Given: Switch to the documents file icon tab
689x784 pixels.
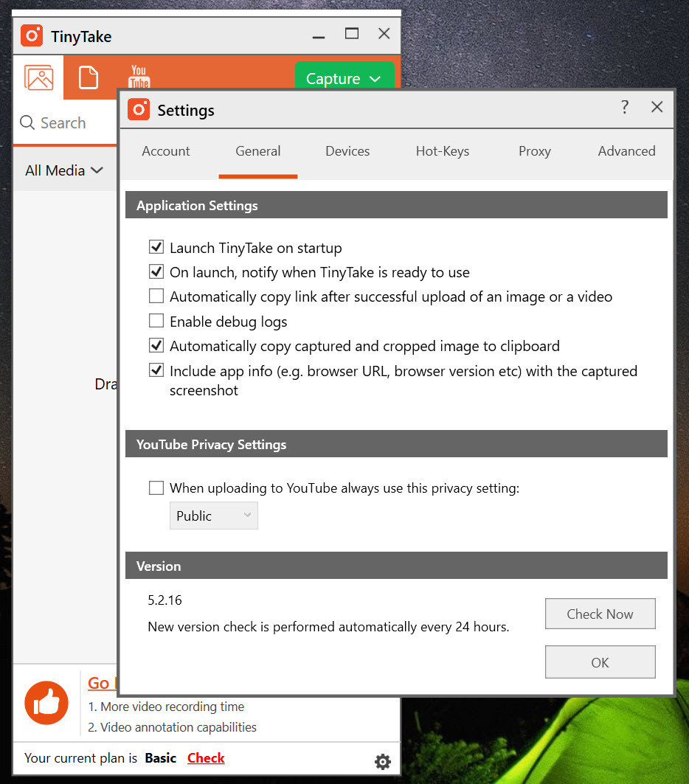Looking at the screenshot, I should coord(89,77).
